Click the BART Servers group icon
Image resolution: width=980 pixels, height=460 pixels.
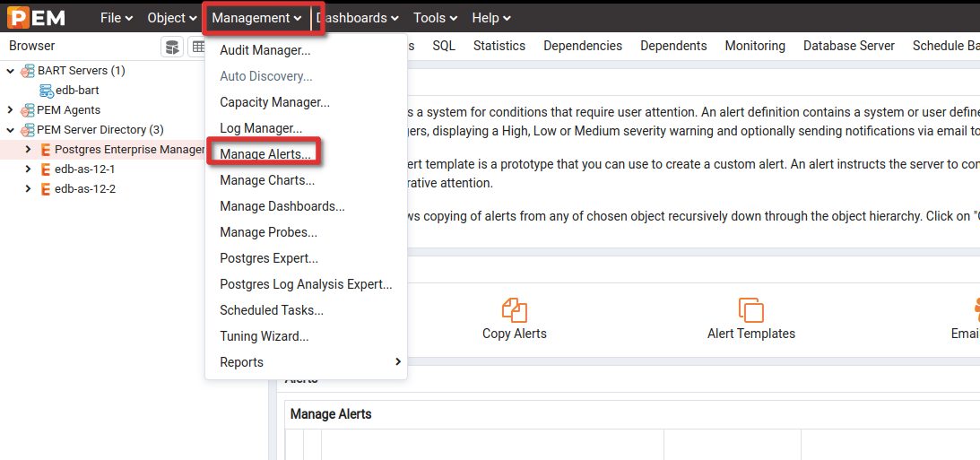(x=28, y=71)
